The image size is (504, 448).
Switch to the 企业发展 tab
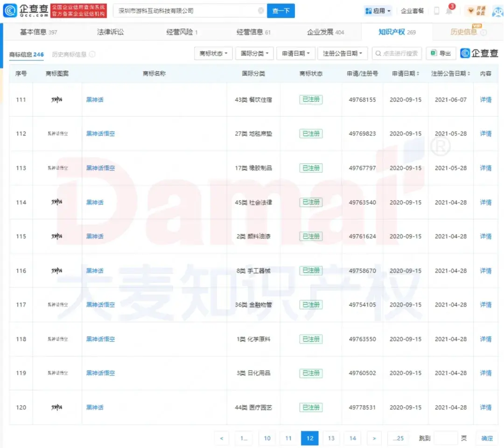[325, 32]
